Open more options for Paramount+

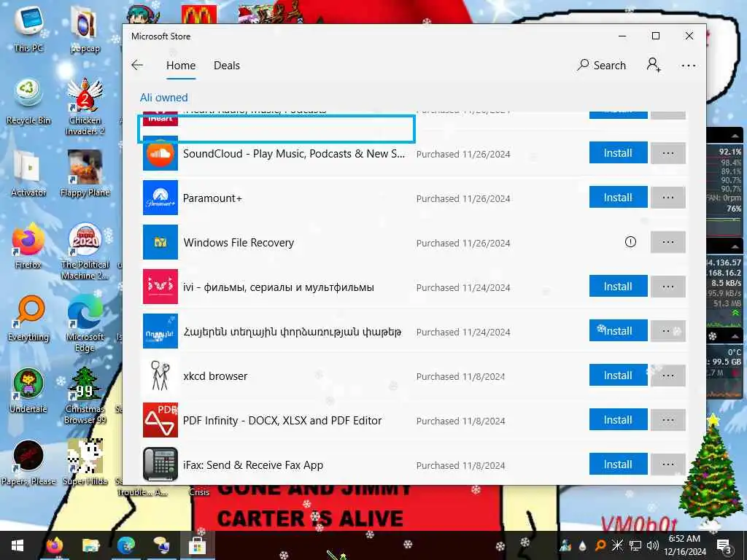[x=668, y=197]
